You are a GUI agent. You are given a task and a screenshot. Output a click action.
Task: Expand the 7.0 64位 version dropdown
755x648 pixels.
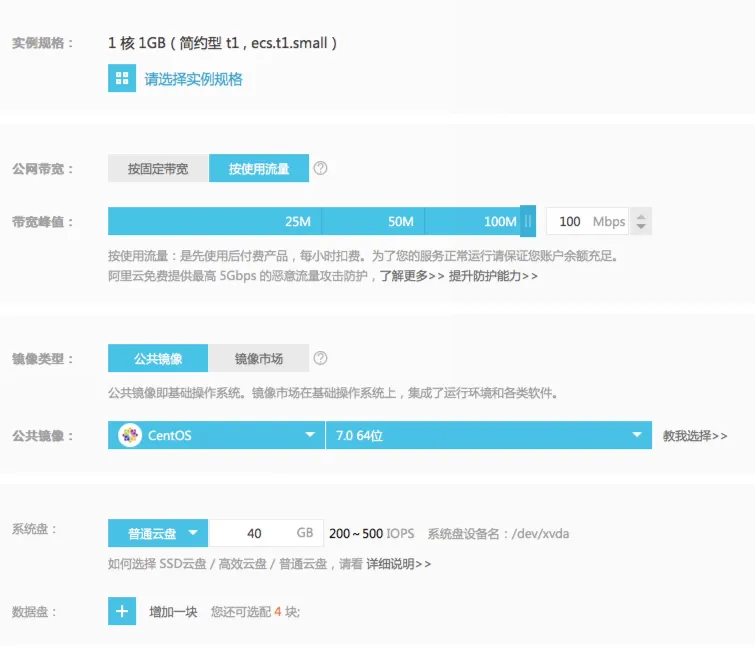pos(489,435)
